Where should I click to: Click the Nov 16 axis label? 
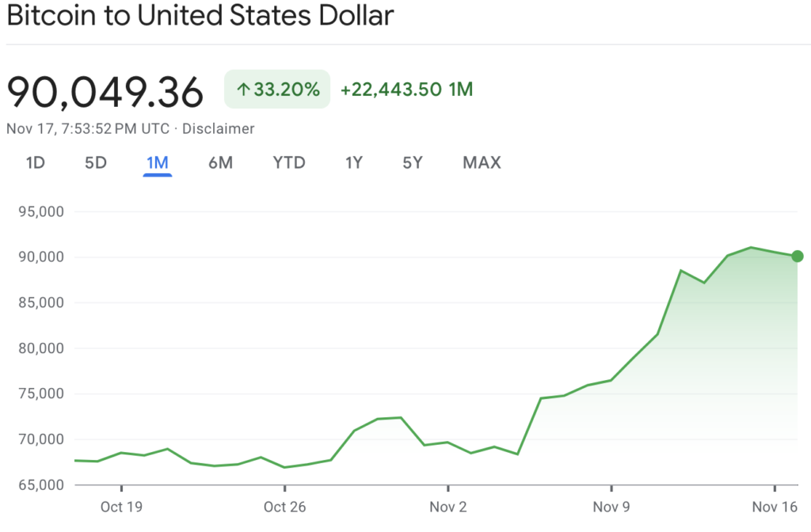click(x=774, y=506)
